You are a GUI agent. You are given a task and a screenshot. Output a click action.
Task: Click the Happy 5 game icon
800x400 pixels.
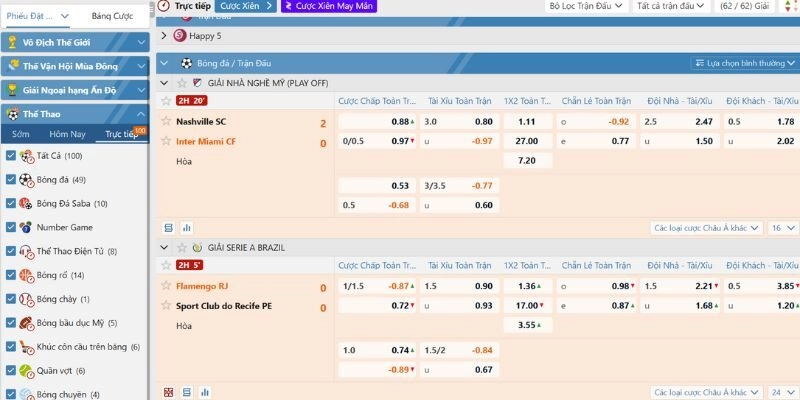tap(179, 35)
